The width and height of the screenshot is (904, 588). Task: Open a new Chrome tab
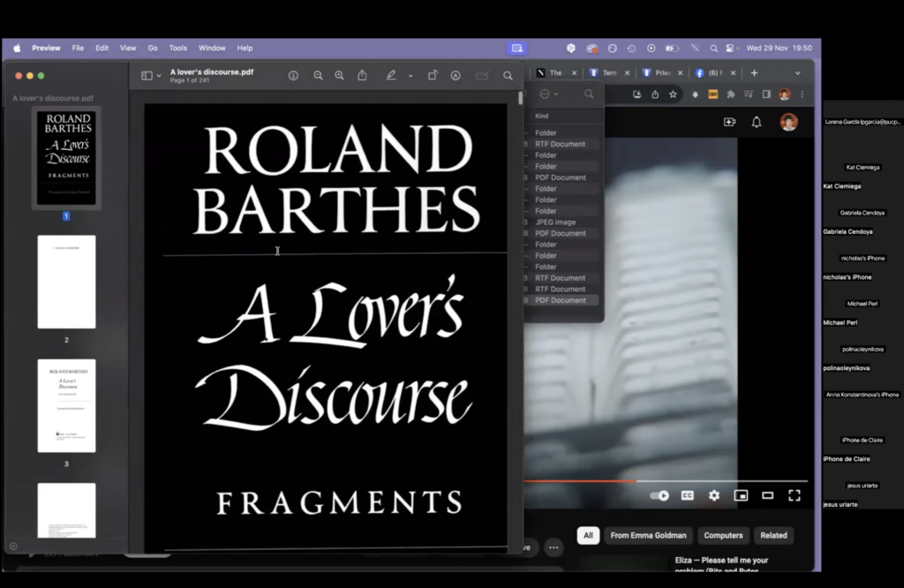754,73
